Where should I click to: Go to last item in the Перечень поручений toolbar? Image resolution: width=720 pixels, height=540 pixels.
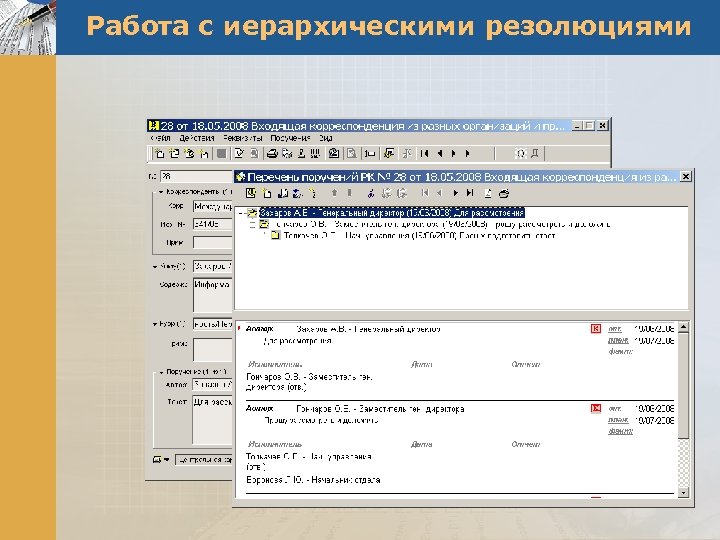470,193
